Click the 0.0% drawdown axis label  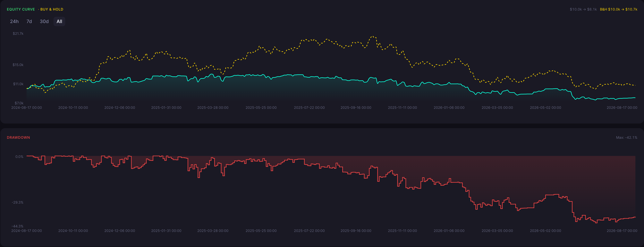[19, 157]
